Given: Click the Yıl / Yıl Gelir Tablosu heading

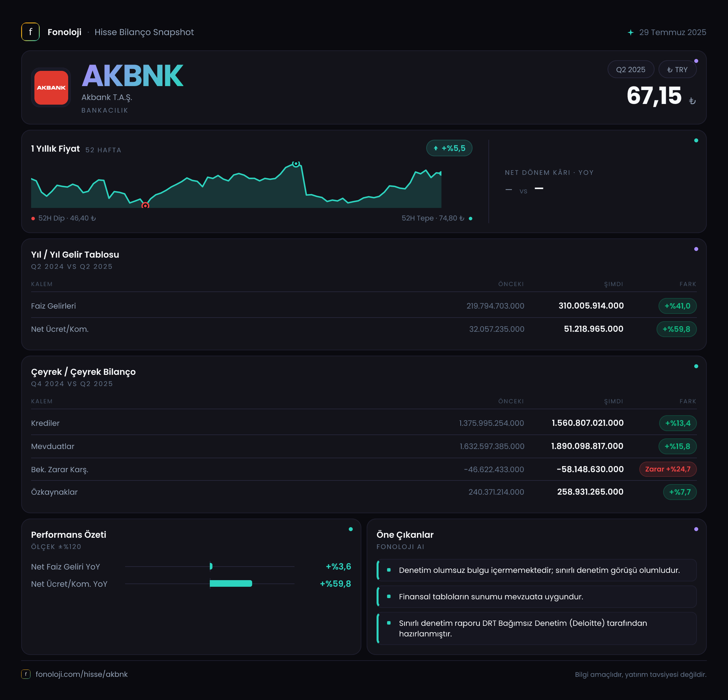Looking at the screenshot, I should (75, 255).
